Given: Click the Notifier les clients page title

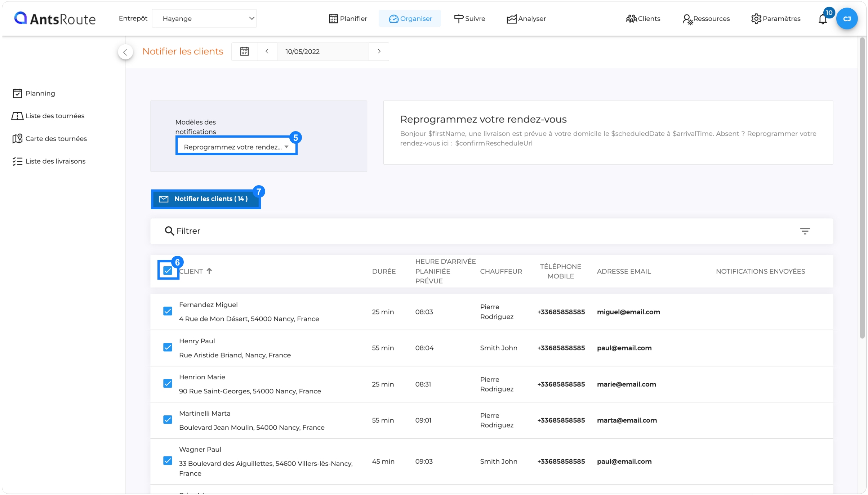Looking at the screenshot, I should [x=183, y=52].
